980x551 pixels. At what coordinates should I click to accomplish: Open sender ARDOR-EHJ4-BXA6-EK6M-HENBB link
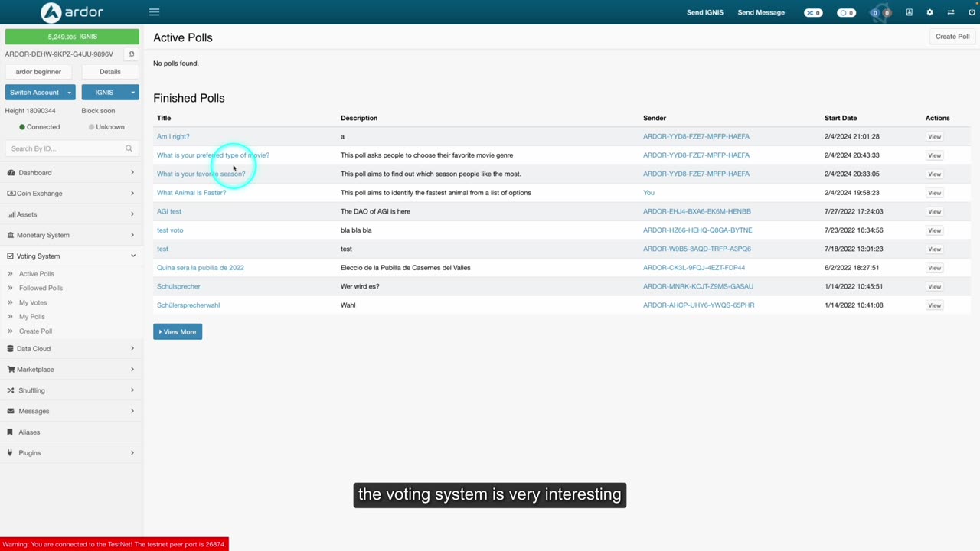[697, 211]
